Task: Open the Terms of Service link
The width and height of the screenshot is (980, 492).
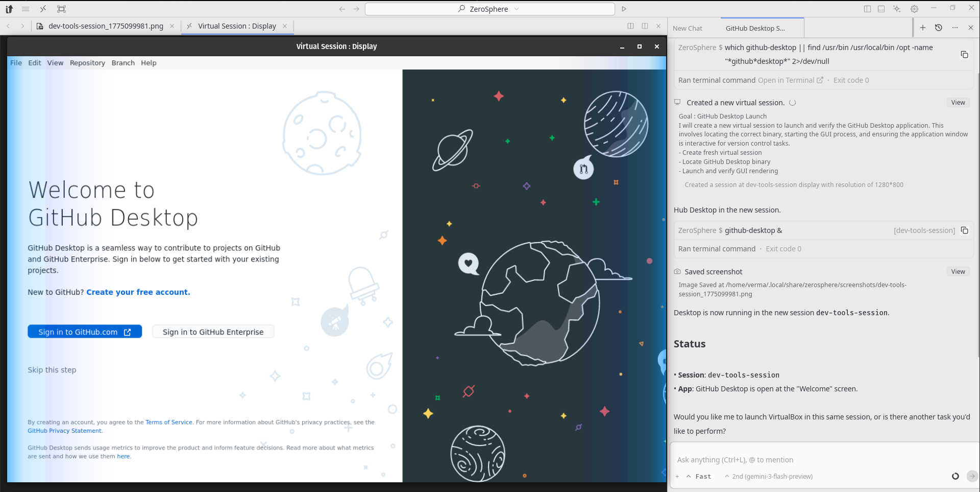Action: [x=169, y=422]
